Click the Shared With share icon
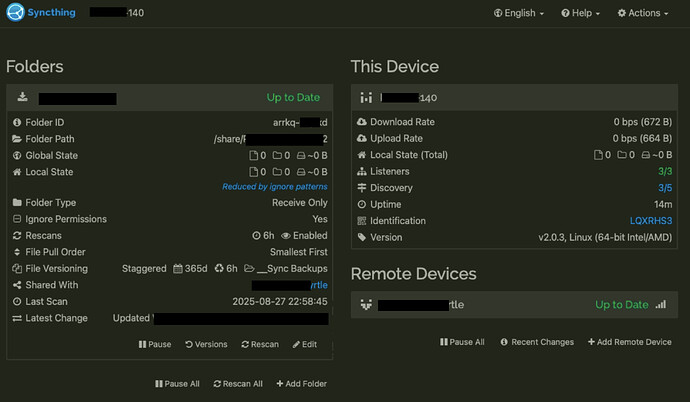The width and height of the screenshot is (690, 402). [17, 285]
